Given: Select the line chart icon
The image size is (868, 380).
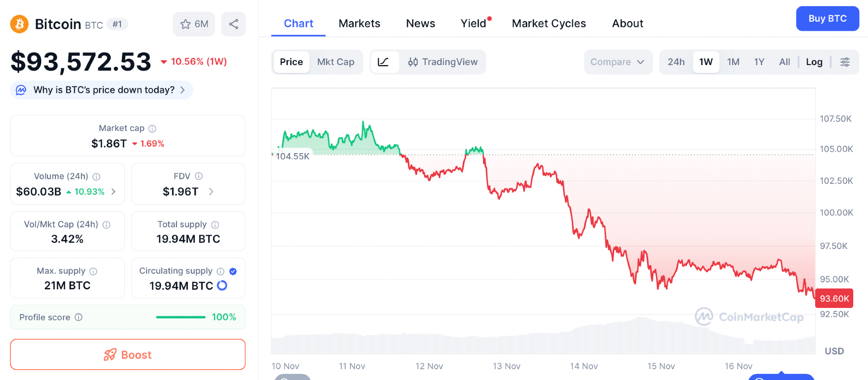Looking at the screenshot, I should 383,62.
